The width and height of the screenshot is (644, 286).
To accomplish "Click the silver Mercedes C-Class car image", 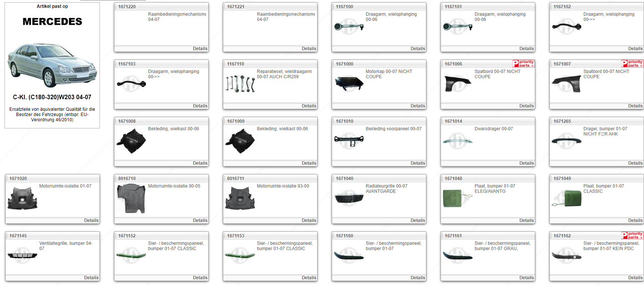I will click(x=52, y=65).
